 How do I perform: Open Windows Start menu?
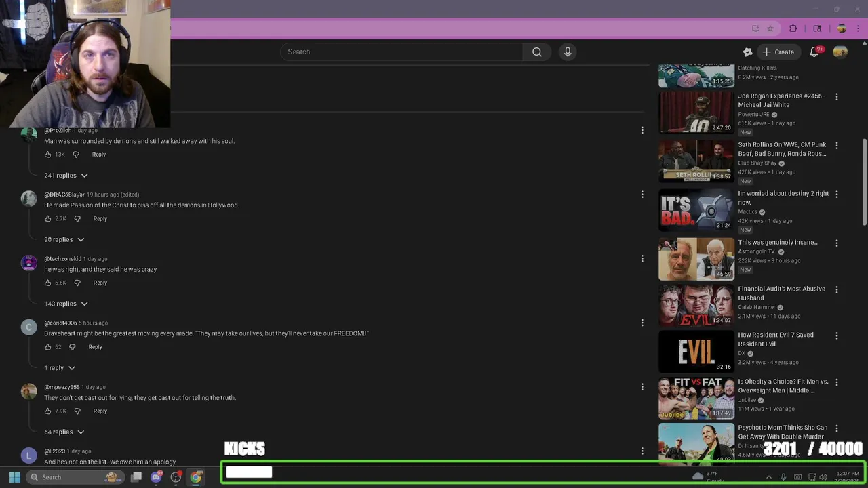coord(14,477)
